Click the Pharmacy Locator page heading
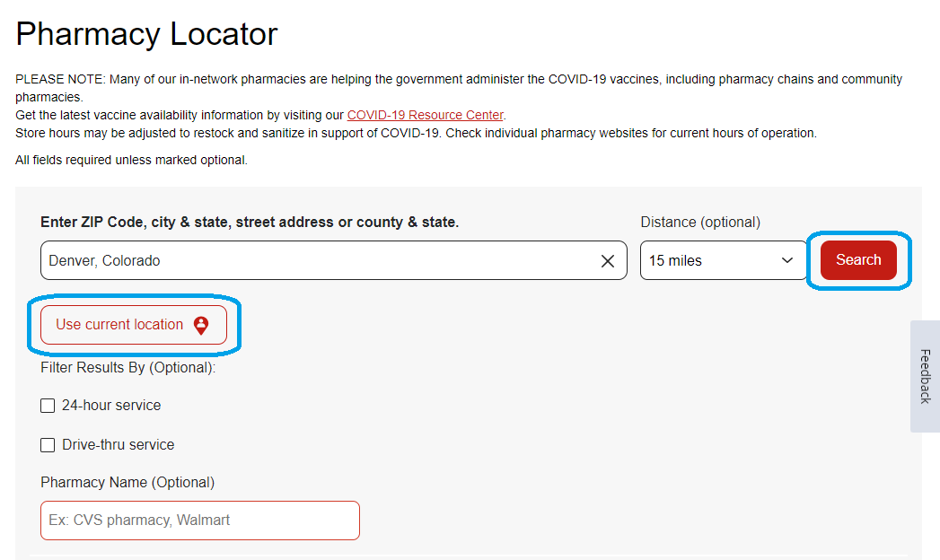 pyautogui.click(x=146, y=34)
